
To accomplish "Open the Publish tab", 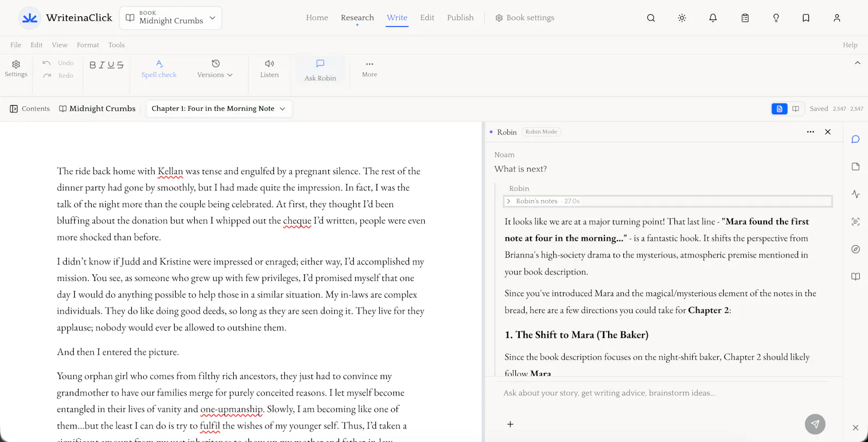I will [460, 18].
